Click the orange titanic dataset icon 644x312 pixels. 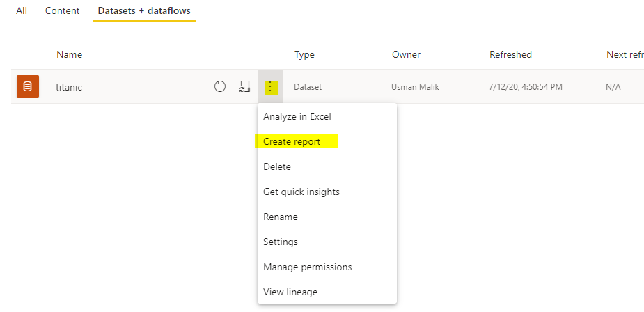click(28, 86)
